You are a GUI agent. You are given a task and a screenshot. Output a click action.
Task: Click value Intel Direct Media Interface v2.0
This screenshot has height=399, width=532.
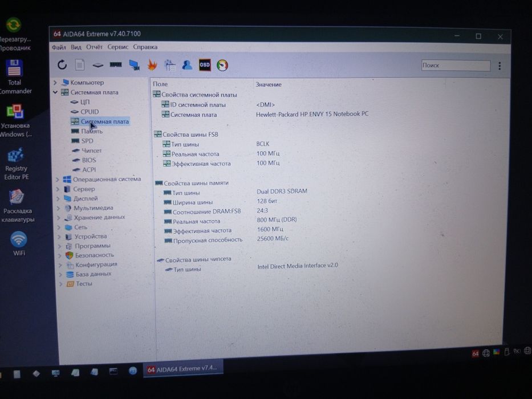click(x=298, y=266)
